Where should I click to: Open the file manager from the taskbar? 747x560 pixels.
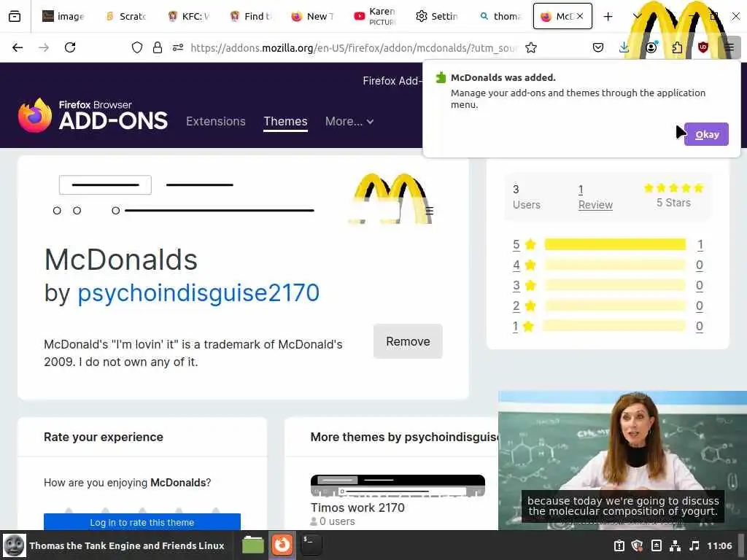252,545
